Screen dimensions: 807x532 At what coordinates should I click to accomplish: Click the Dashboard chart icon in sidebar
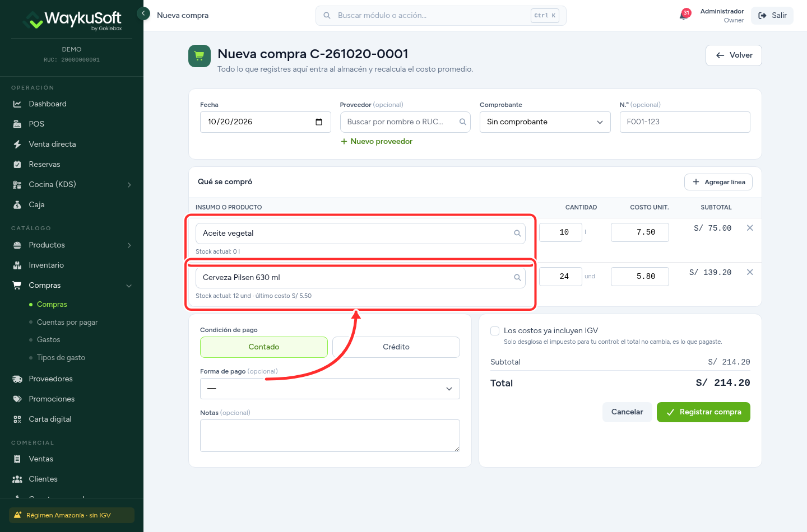(17, 104)
